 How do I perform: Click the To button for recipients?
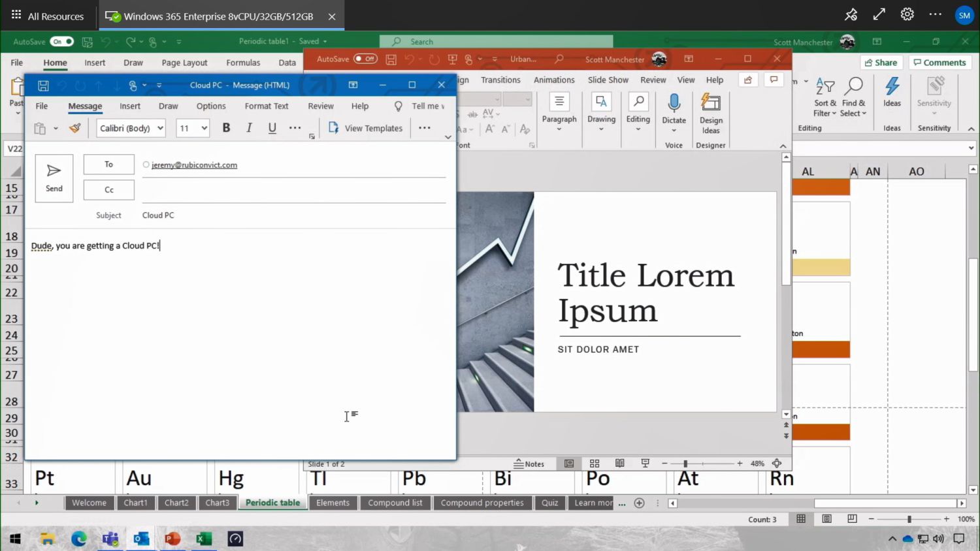click(109, 165)
